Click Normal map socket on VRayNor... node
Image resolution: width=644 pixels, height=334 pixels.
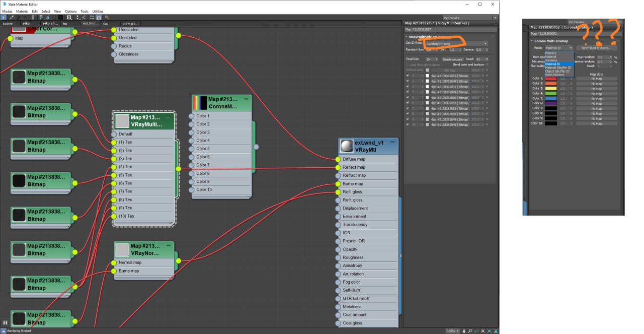(114, 262)
